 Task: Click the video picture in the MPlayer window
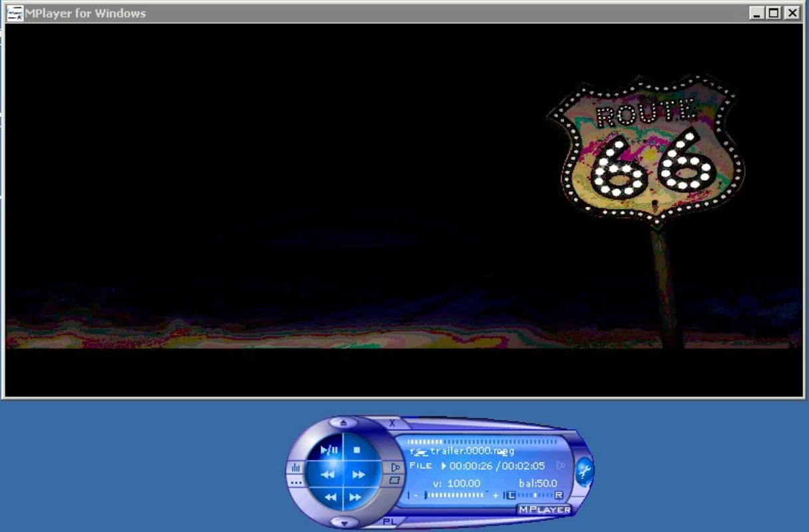pyautogui.click(x=404, y=210)
